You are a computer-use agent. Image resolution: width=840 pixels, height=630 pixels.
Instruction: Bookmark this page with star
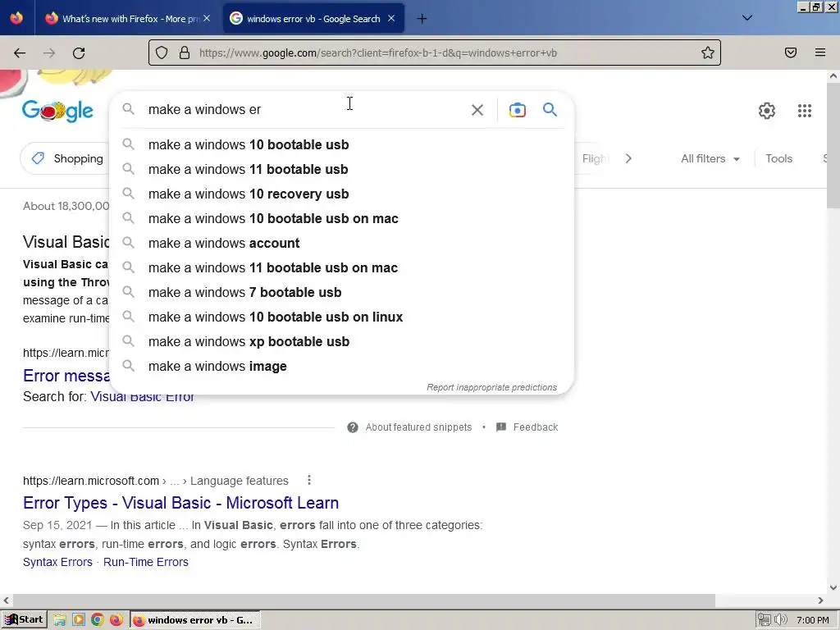click(708, 52)
